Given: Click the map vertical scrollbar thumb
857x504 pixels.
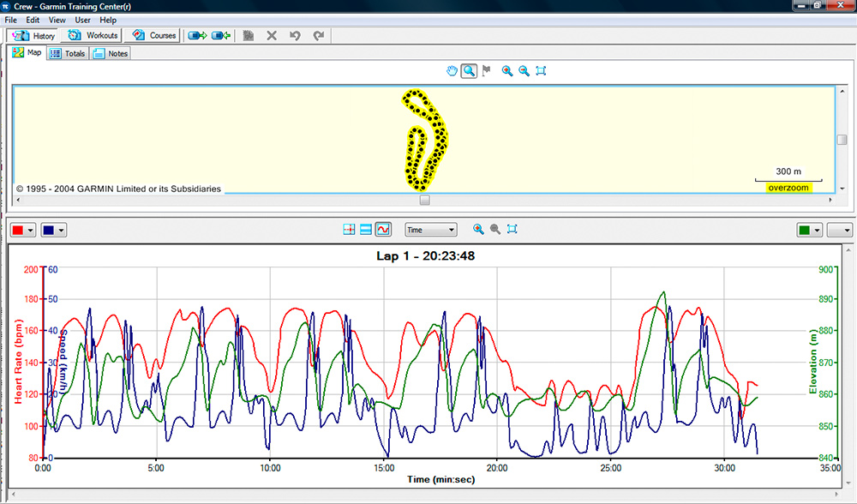Looking at the screenshot, I should [842, 140].
